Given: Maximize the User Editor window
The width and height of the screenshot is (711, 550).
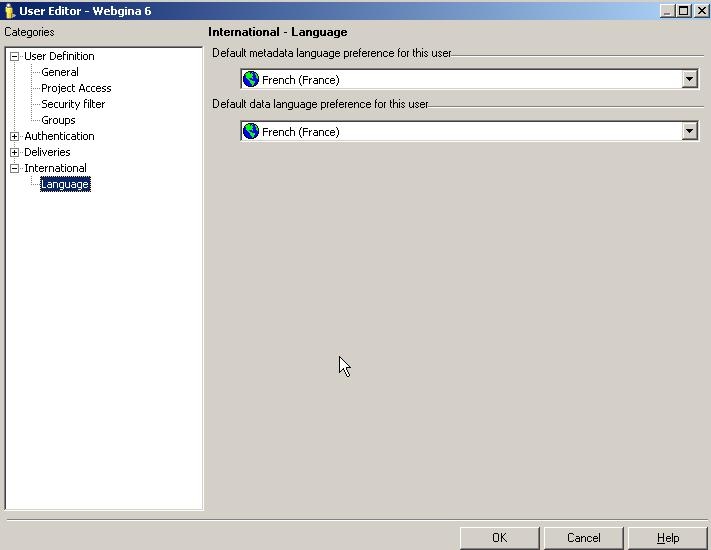Looking at the screenshot, I should tap(684, 10).
